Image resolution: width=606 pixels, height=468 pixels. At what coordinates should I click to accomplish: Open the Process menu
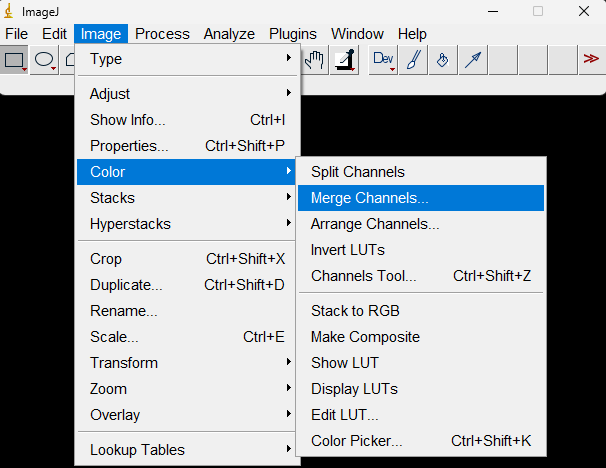[162, 34]
